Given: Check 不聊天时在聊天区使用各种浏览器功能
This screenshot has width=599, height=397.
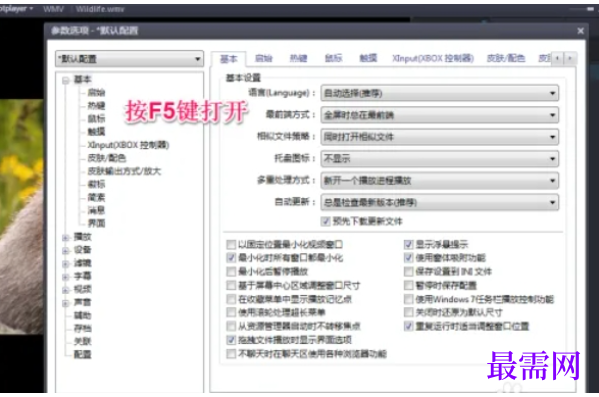Looking at the screenshot, I should [231, 354].
